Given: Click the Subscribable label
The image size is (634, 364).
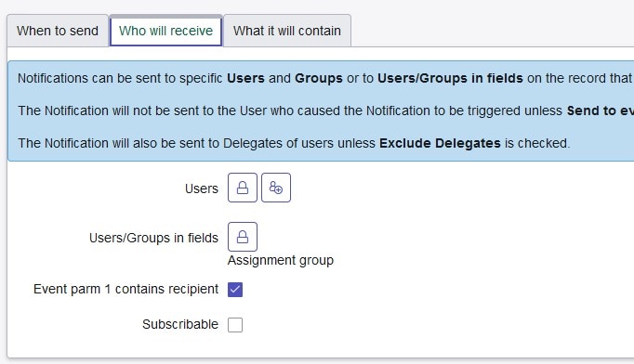Looking at the screenshot, I should (180, 324).
